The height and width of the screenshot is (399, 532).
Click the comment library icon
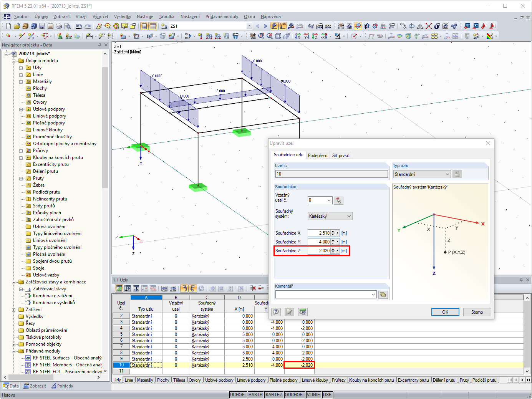tap(383, 295)
